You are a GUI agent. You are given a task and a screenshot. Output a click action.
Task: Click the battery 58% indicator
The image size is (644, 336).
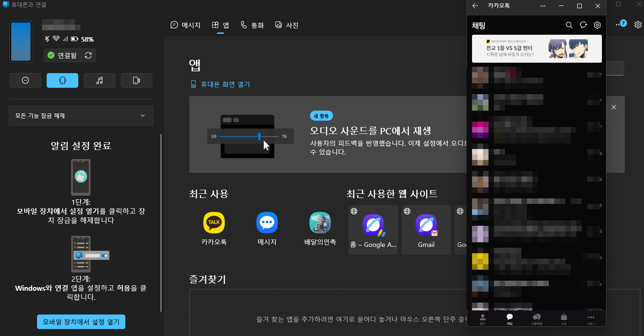pos(82,39)
